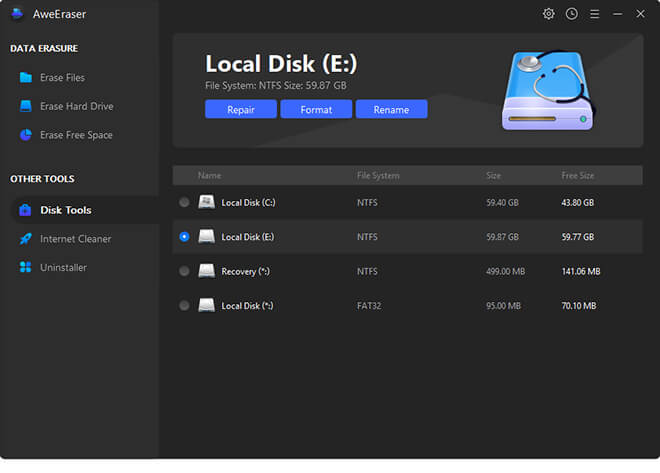Click the FAT32 Local Disk (*:) drive icon

pos(207,306)
